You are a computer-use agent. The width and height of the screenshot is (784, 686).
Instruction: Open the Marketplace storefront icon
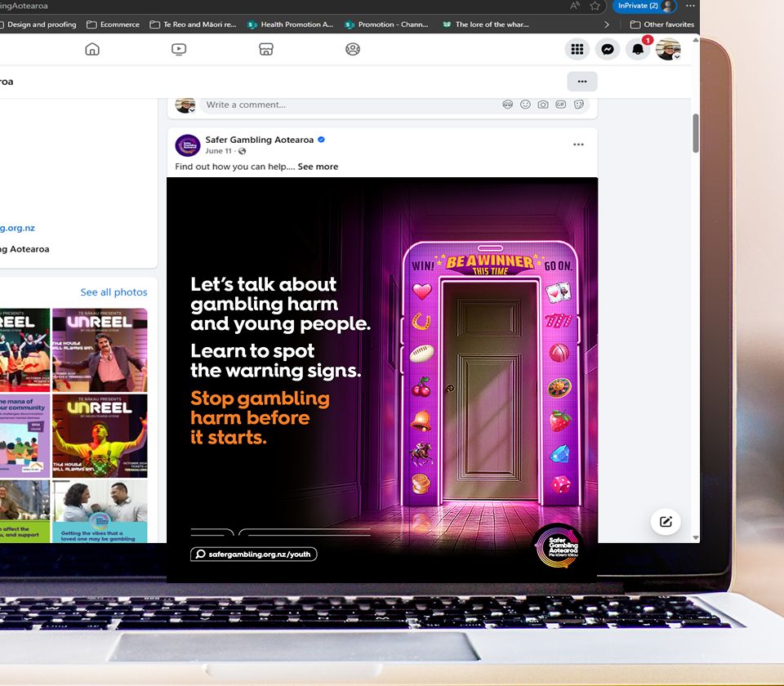266,49
